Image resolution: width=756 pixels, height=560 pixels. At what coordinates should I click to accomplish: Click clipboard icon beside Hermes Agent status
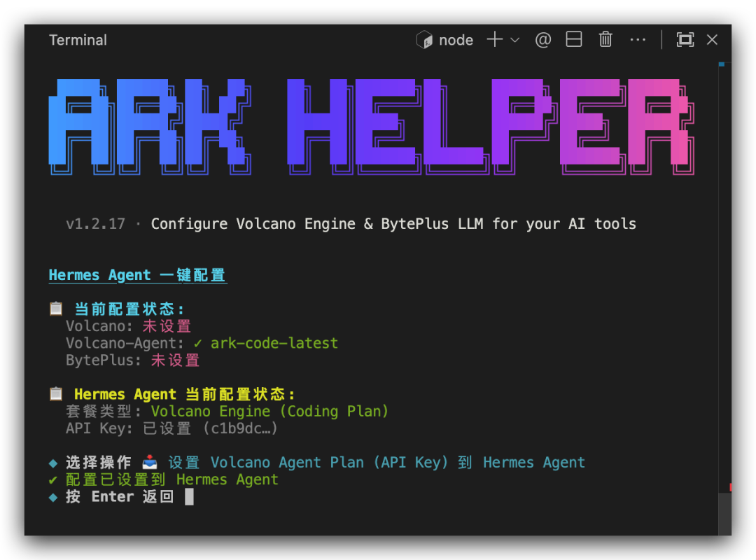coord(56,393)
